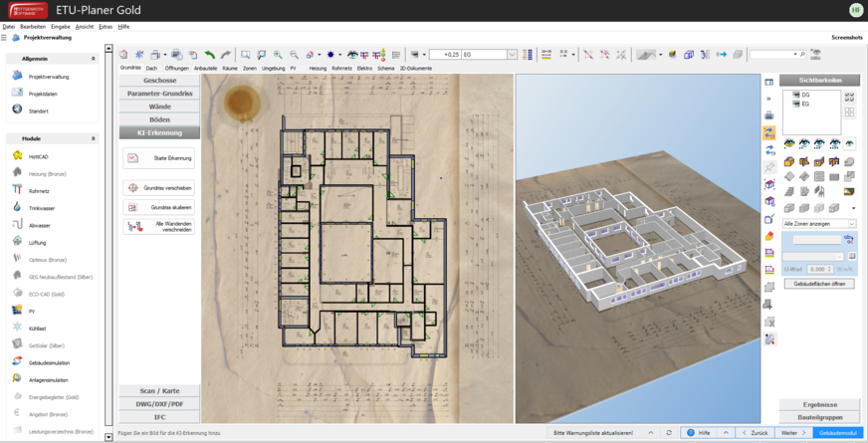
Task: Collapse the Allgemein section
Action: (x=94, y=59)
